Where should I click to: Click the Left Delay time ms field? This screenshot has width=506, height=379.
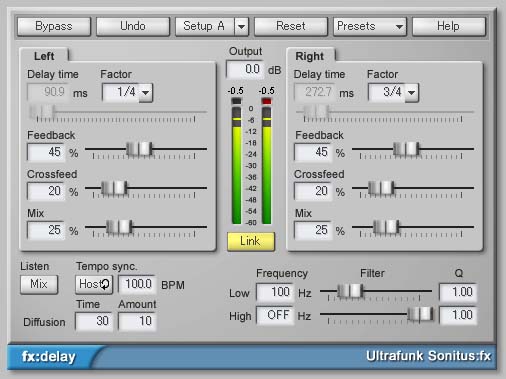tap(48, 92)
